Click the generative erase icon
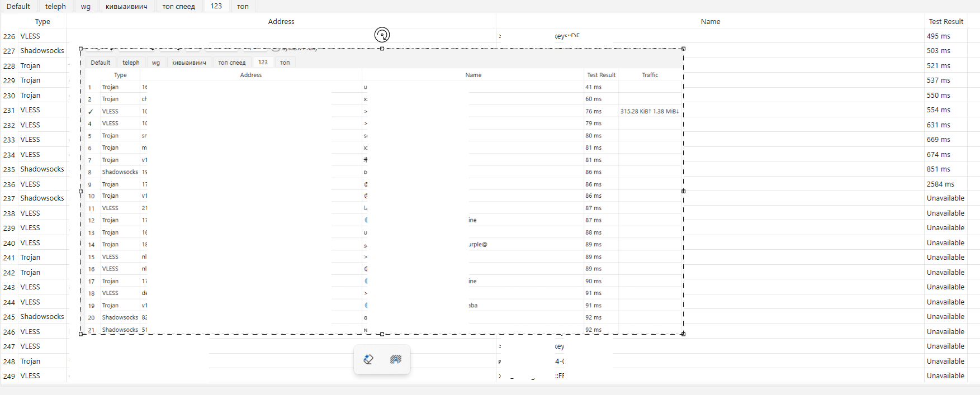The height and width of the screenshot is (395, 980). (x=368, y=359)
